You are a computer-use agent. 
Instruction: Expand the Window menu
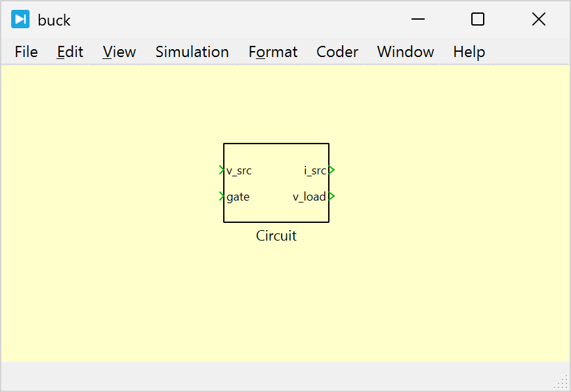(x=406, y=52)
